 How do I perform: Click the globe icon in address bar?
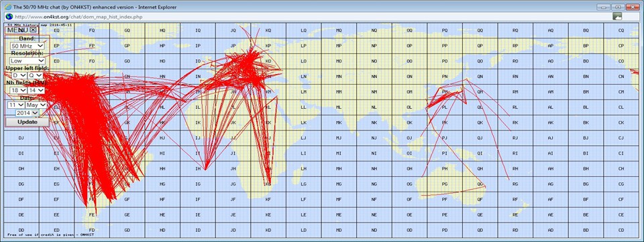click(9, 16)
